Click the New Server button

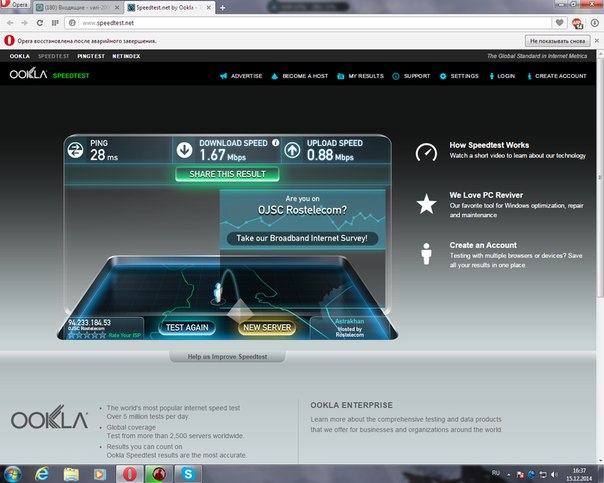click(267, 327)
